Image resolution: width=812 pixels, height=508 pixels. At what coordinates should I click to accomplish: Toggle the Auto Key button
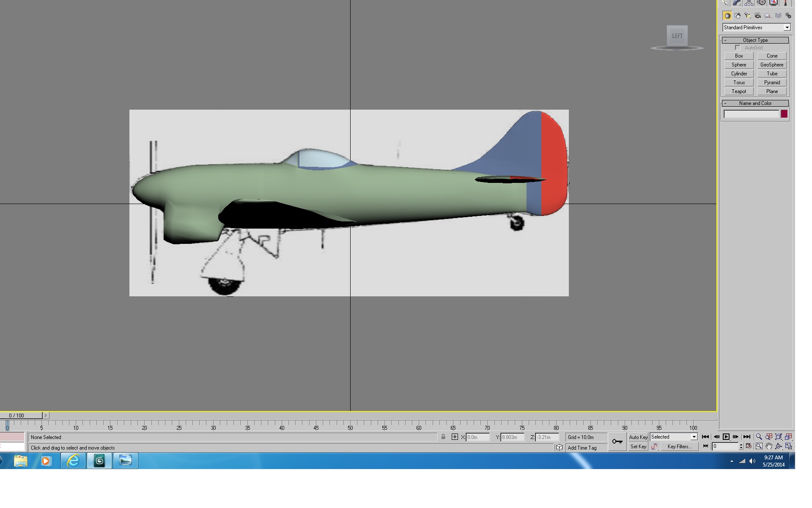click(x=638, y=437)
